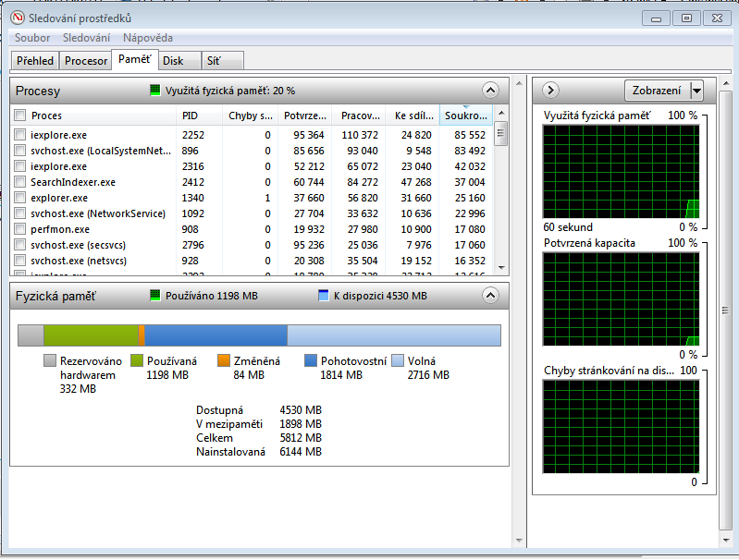Click the Nainstalovaná 6144 MB value
Screen dimensions: 739x560
(301, 452)
